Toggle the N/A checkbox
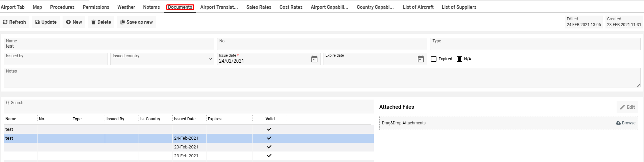 point(459,59)
